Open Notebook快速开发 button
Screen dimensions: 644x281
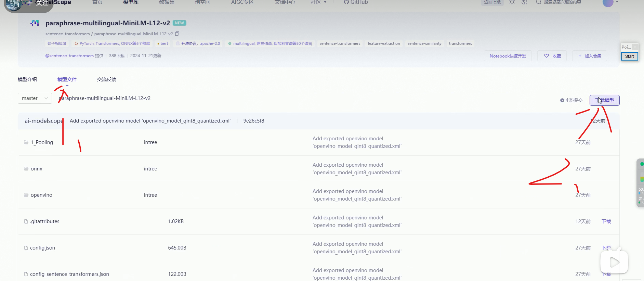pyautogui.click(x=508, y=56)
